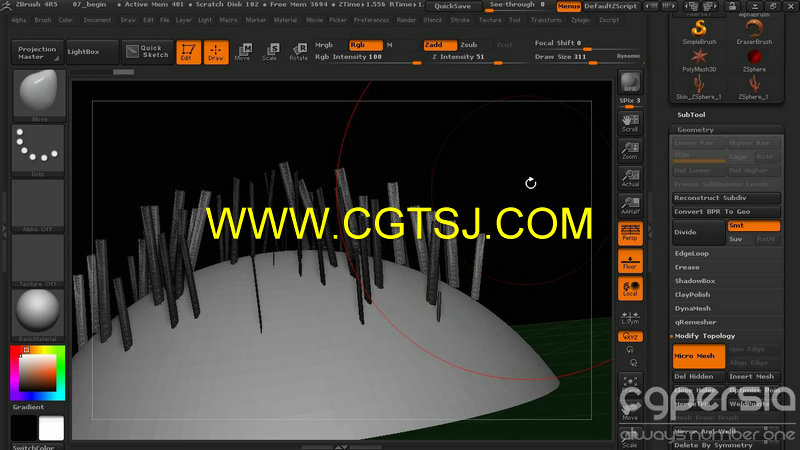Viewport: 800px width, 450px height.
Task: Click Convert BPR To Geo button
Action: (726, 212)
